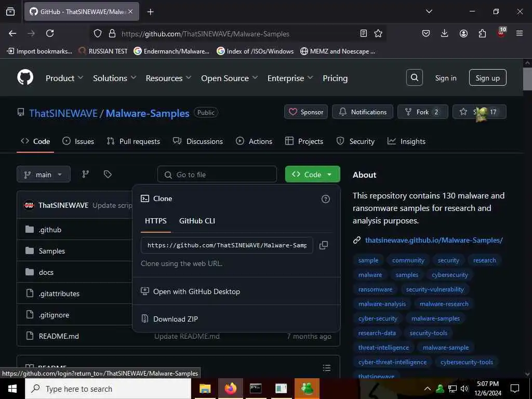This screenshot has width=532, height=399.
Task: Expand the Open Source dropdown menu
Action: click(229, 78)
